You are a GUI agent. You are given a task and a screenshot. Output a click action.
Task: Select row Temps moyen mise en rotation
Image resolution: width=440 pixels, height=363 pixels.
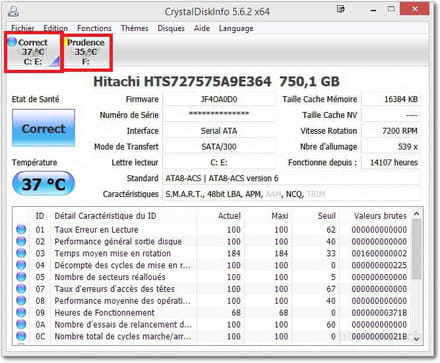(x=212, y=253)
